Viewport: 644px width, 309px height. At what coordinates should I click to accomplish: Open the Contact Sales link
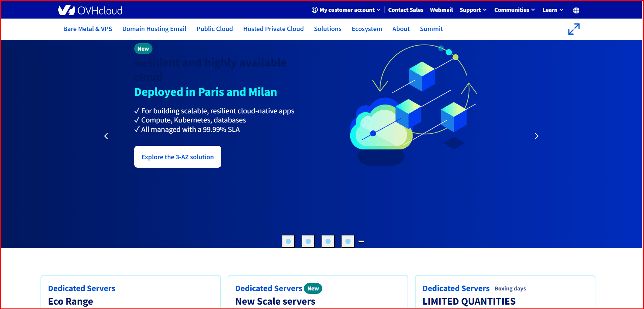click(x=405, y=10)
